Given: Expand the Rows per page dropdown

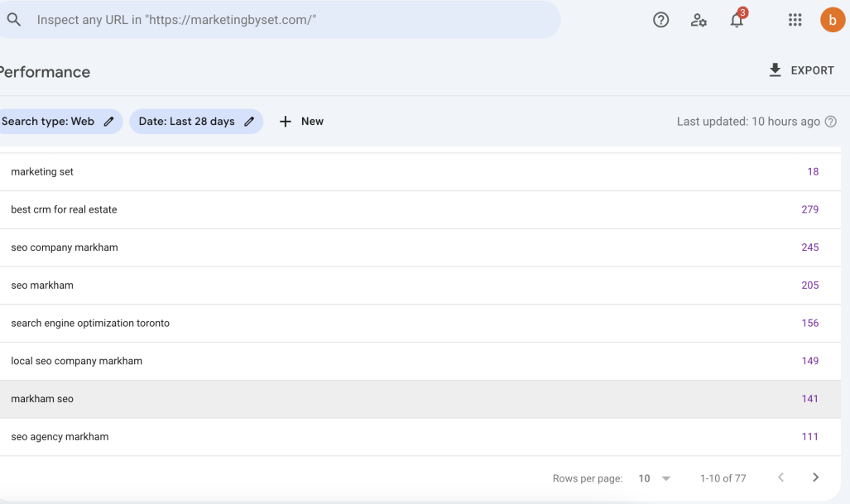Looking at the screenshot, I should [x=655, y=478].
